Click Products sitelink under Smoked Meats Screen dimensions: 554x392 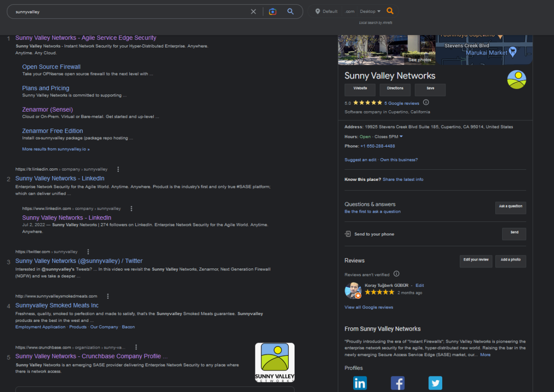tap(78, 327)
